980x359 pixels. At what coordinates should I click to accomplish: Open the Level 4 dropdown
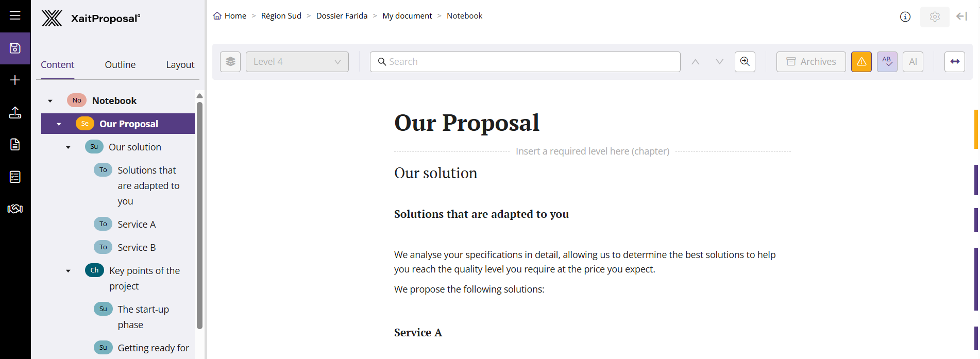coord(297,62)
